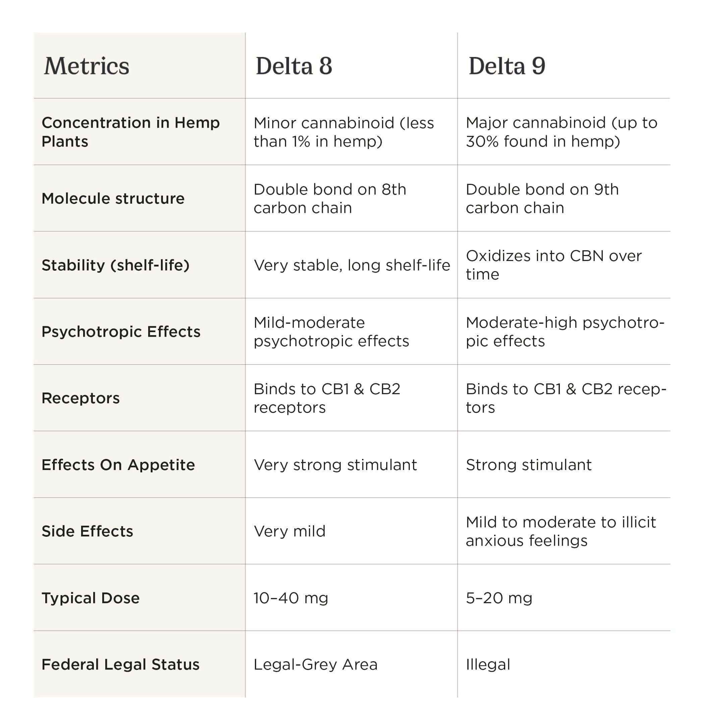Select the Illegal status cell
This screenshot has width=703, height=728.
(x=488, y=665)
